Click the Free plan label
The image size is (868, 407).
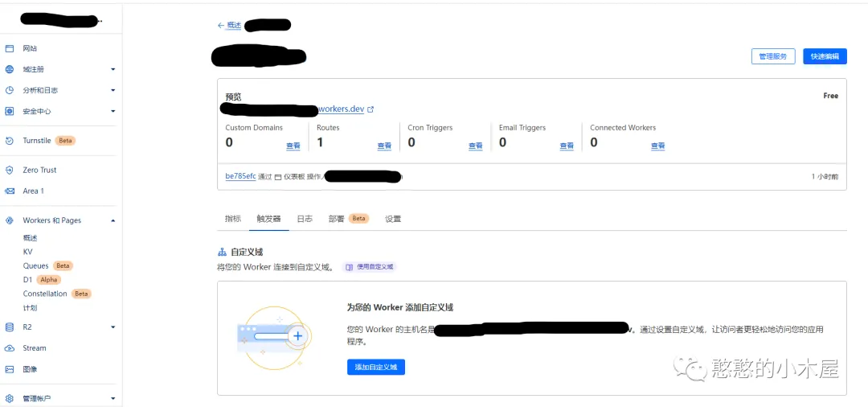(831, 96)
